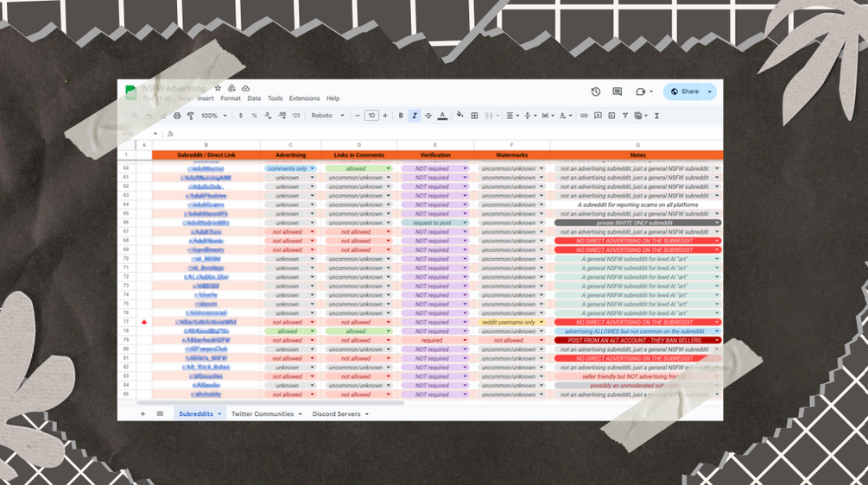Click the font size input field
868x485 pixels.
[371, 116]
